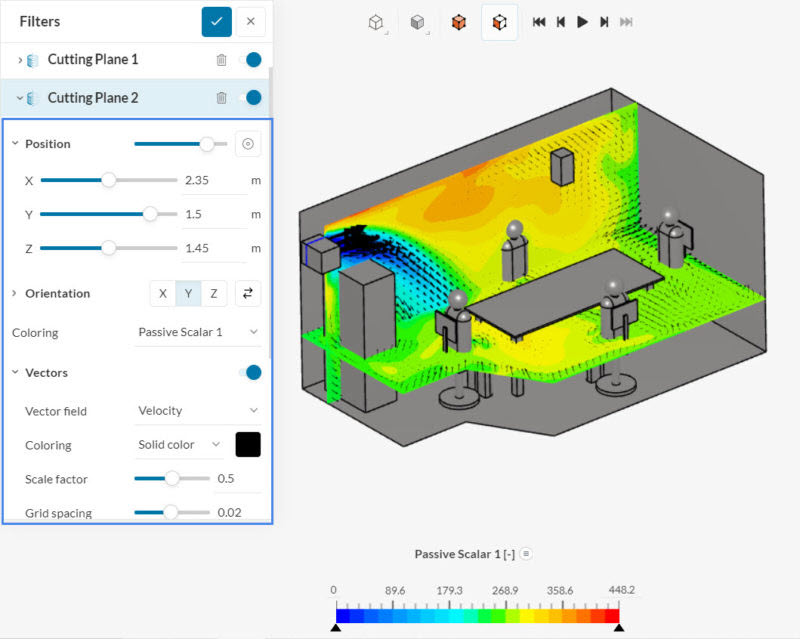The image size is (800, 639).
Task: Flip the orientation with the swap arrows icon
Action: (x=247, y=293)
